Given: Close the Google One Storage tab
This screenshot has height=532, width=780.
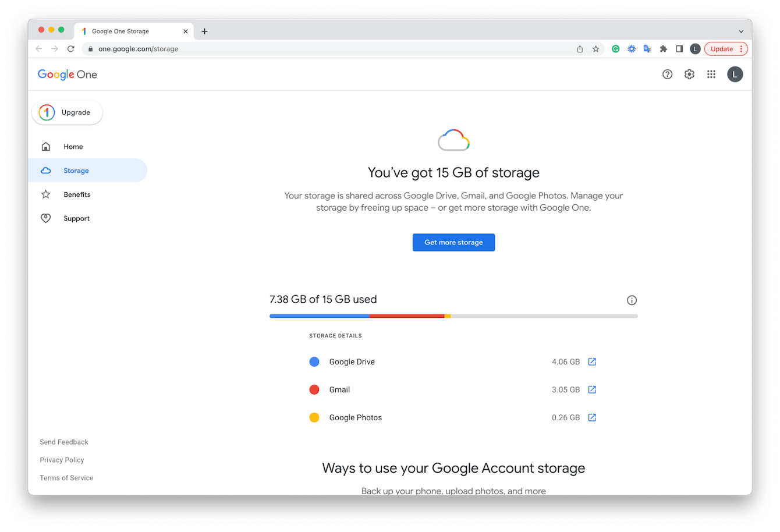Looking at the screenshot, I should coord(186,31).
